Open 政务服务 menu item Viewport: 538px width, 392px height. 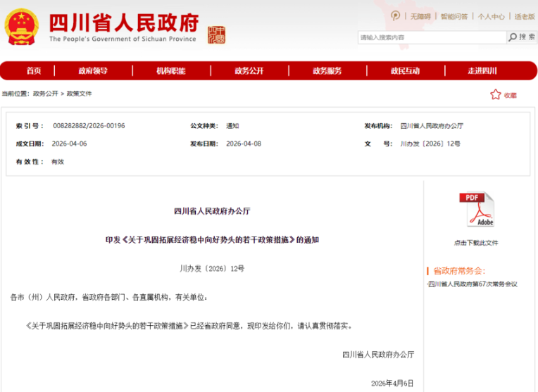coord(327,71)
